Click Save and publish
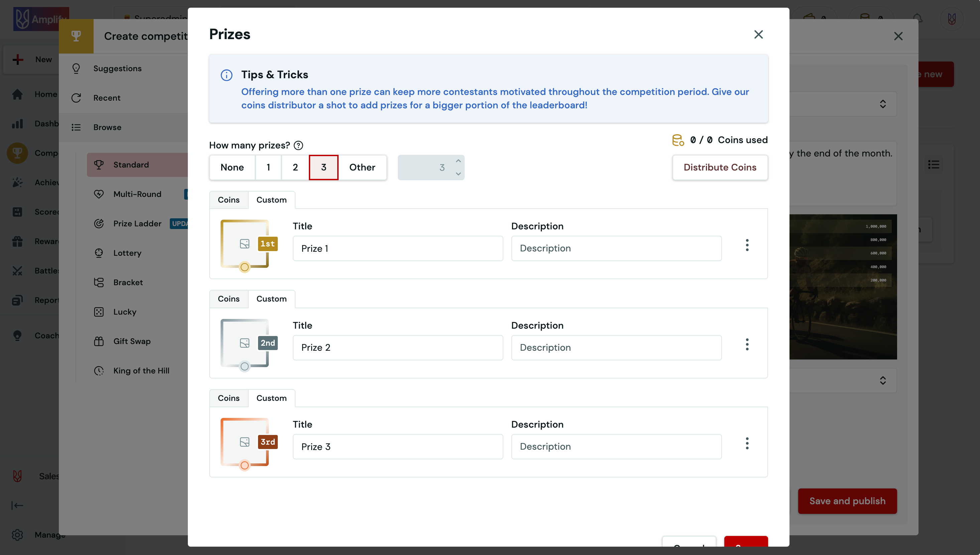Image resolution: width=980 pixels, height=555 pixels. (x=847, y=501)
